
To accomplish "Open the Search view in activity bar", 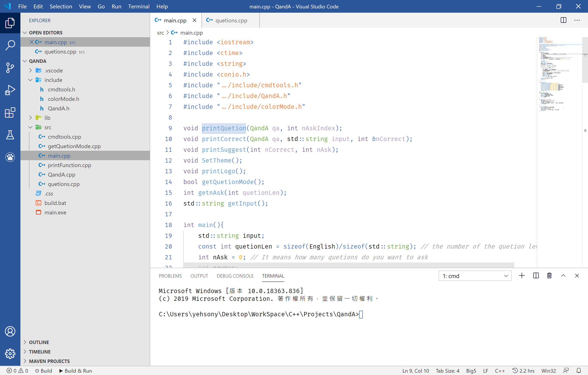I will coord(10,45).
